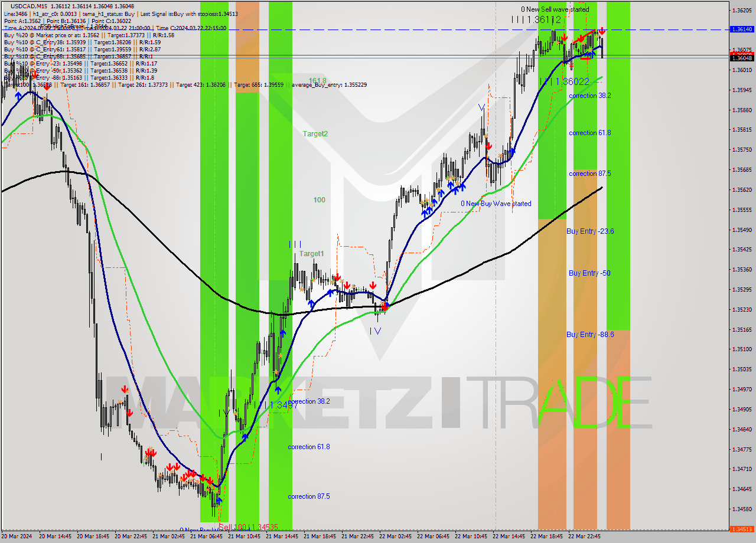Viewport: 756px width, 543px height.
Task: Click the '22 Mar 10:45' time axis label
Action: (471, 537)
